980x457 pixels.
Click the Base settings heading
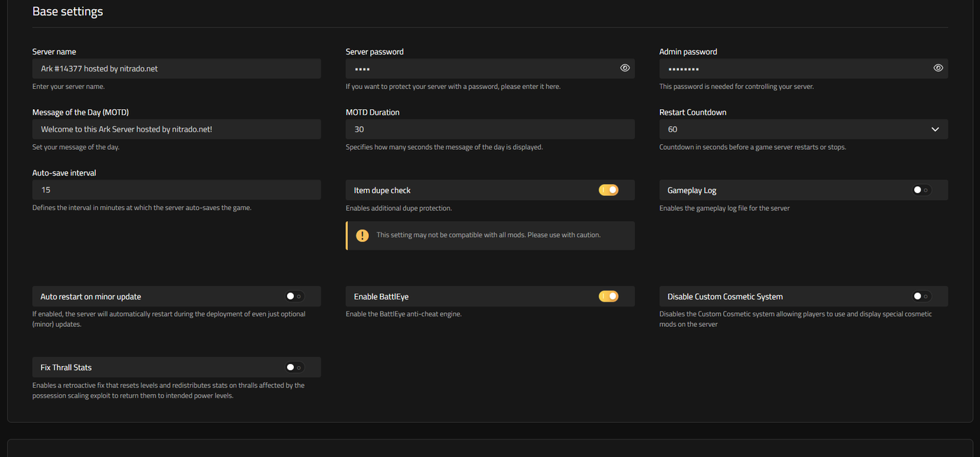coord(67,11)
